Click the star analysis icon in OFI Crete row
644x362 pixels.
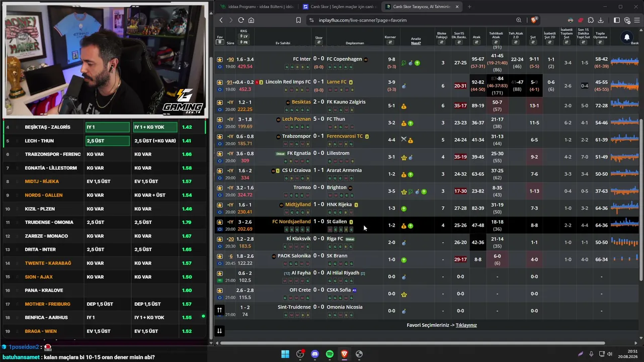coord(404,294)
